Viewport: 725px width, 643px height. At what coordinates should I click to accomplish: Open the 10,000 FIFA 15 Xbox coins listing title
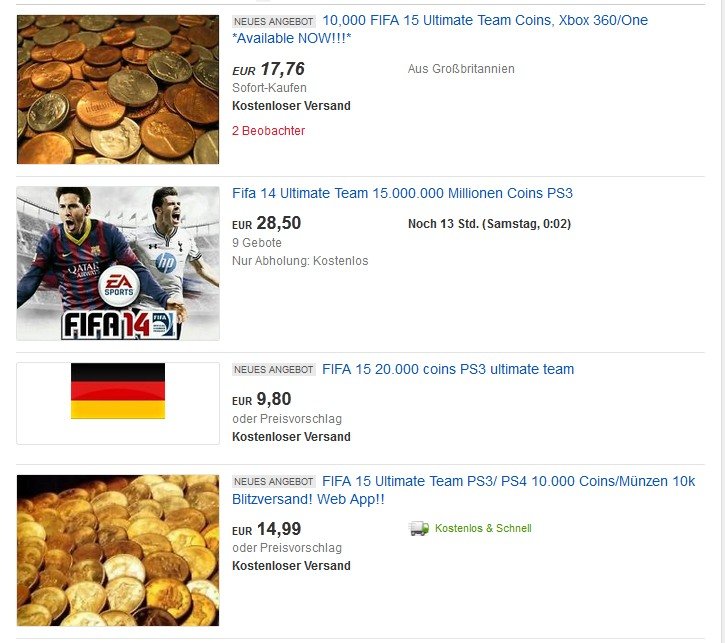pos(440,29)
